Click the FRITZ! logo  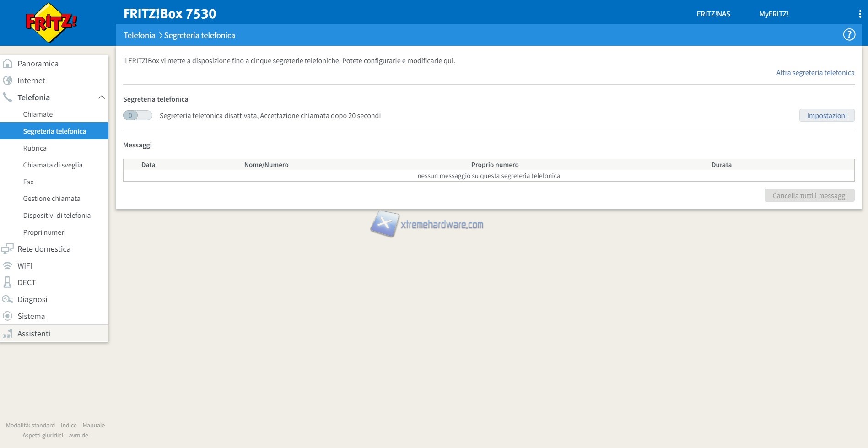coord(51,23)
